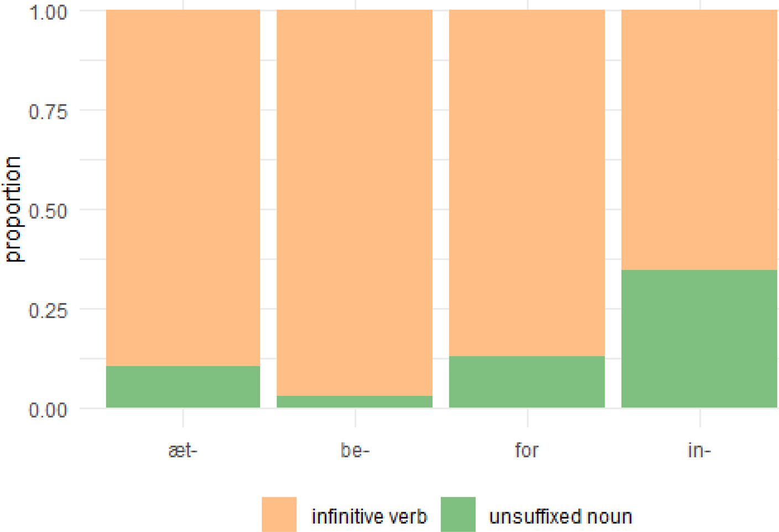Click the 'æt-' x-axis label
Screen dimensions: 779x532
(183, 450)
